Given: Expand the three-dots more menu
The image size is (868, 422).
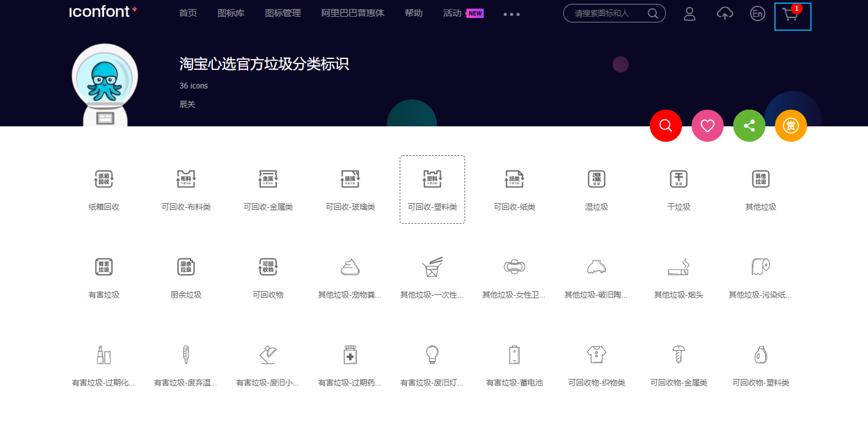Looking at the screenshot, I should (511, 14).
